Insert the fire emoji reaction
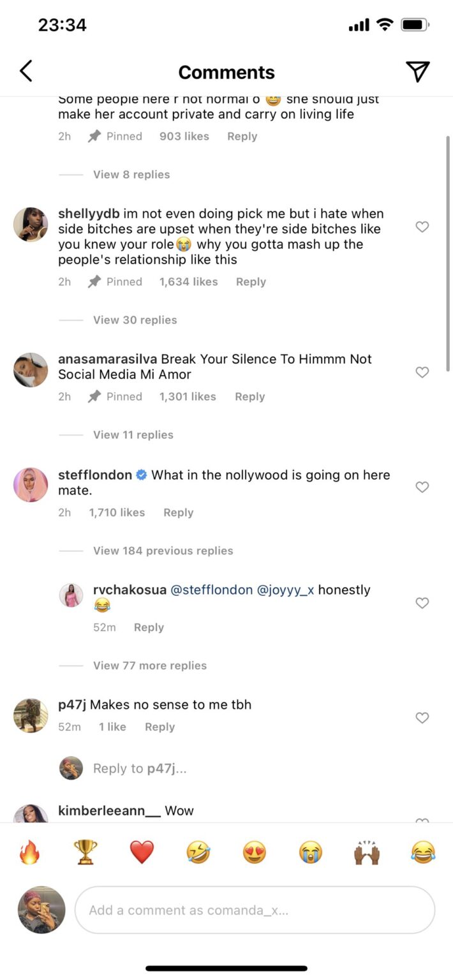The width and height of the screenshot is (453, 980). (x=29, y=852)
